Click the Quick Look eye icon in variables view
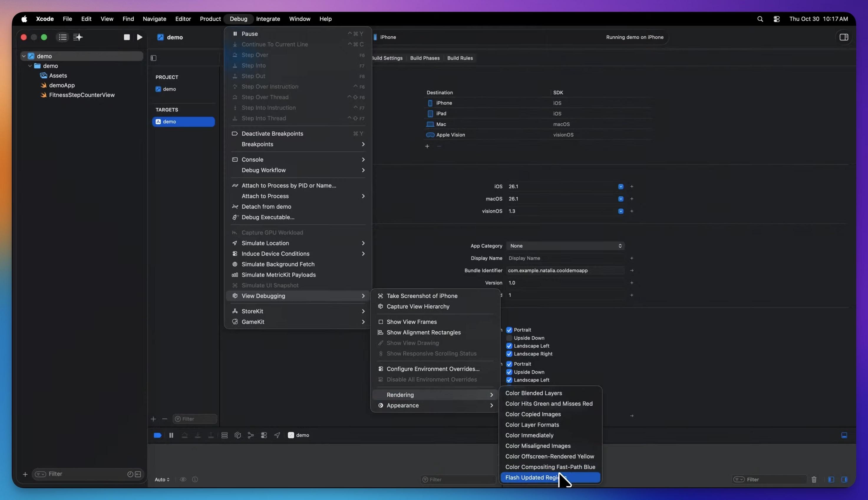The width and height of the screenshot is (868, 500). coord(183,479)
